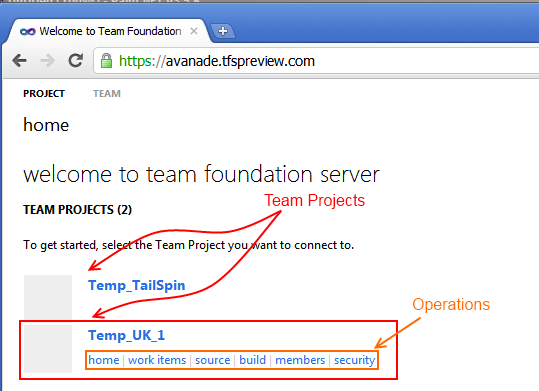Open the Temp_UK_1 team project
The height and width of the screenshot is (391, 539).
tap(126, 335)
